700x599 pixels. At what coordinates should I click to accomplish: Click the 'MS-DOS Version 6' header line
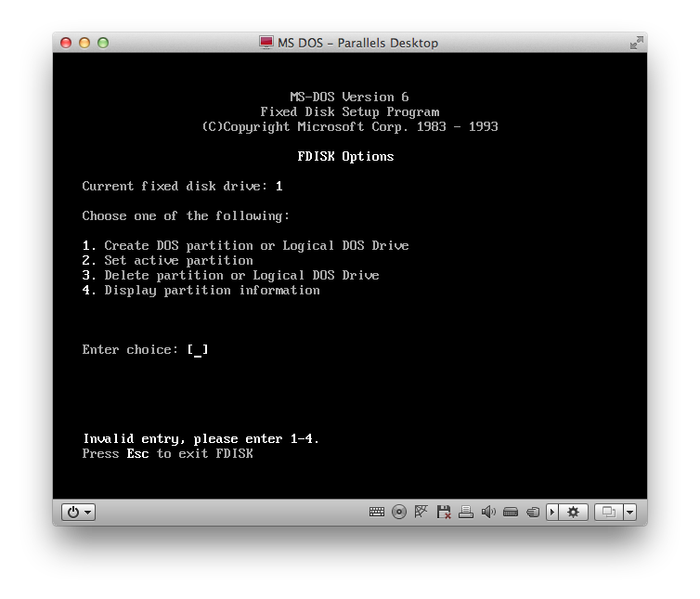349,97
